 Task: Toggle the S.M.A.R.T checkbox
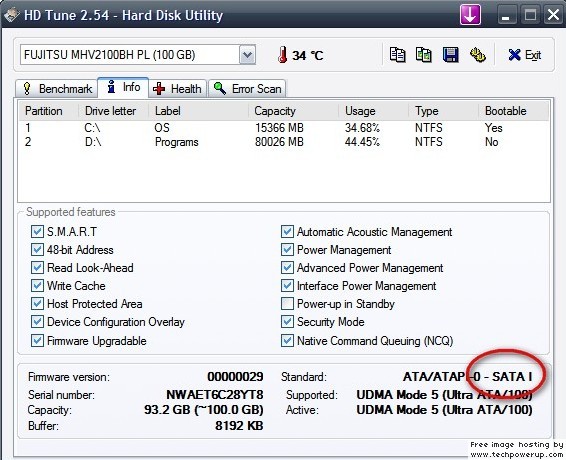37,231
